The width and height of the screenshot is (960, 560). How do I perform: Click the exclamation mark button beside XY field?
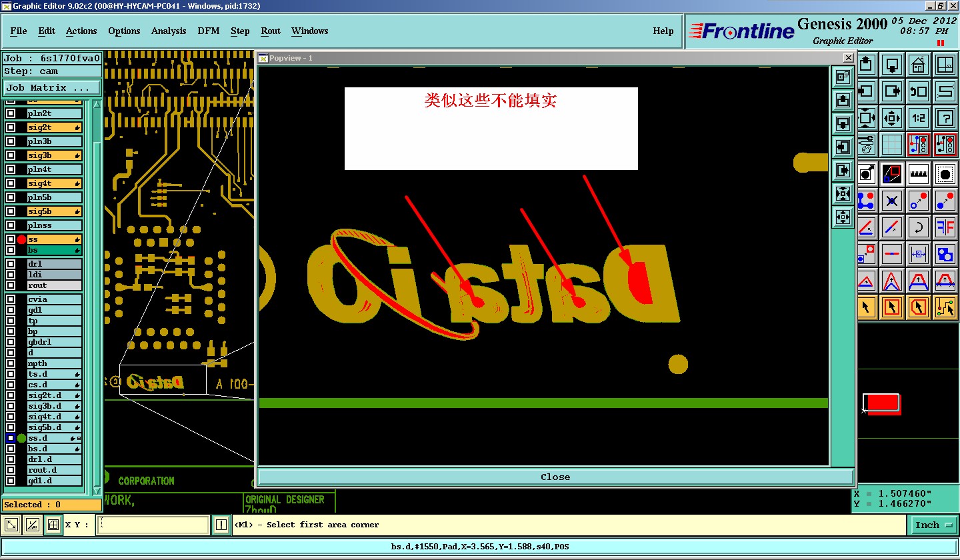pos(221,525)
